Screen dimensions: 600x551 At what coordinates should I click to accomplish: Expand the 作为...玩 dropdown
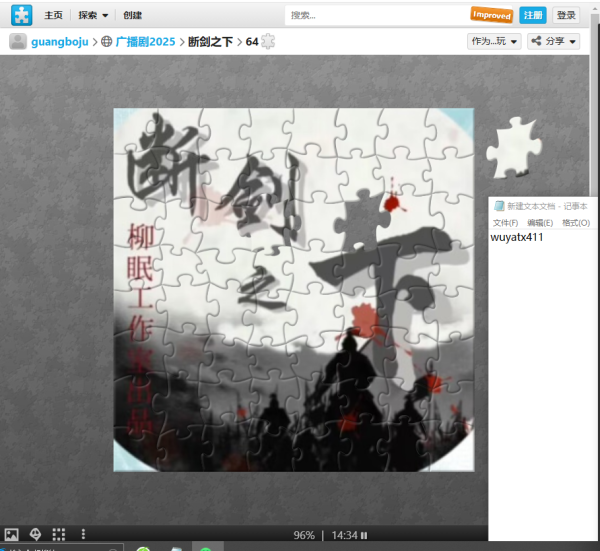click(x=494, y=41)
